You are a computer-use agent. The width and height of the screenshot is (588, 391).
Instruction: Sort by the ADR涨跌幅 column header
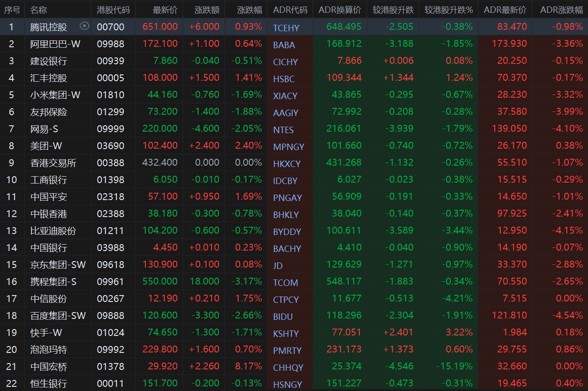tap(561, 10)
